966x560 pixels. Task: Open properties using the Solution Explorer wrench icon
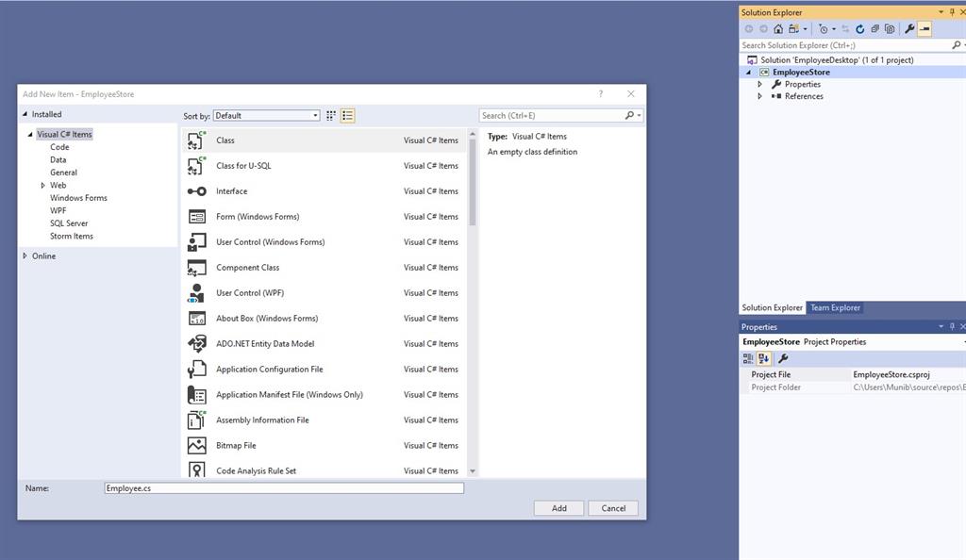pos(908,28)
